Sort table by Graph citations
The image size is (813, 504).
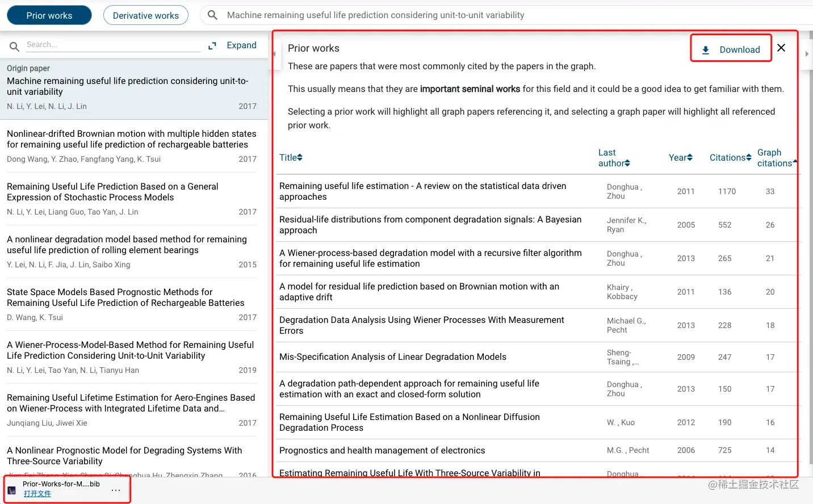pyautogui.click(x=777, y=158)
